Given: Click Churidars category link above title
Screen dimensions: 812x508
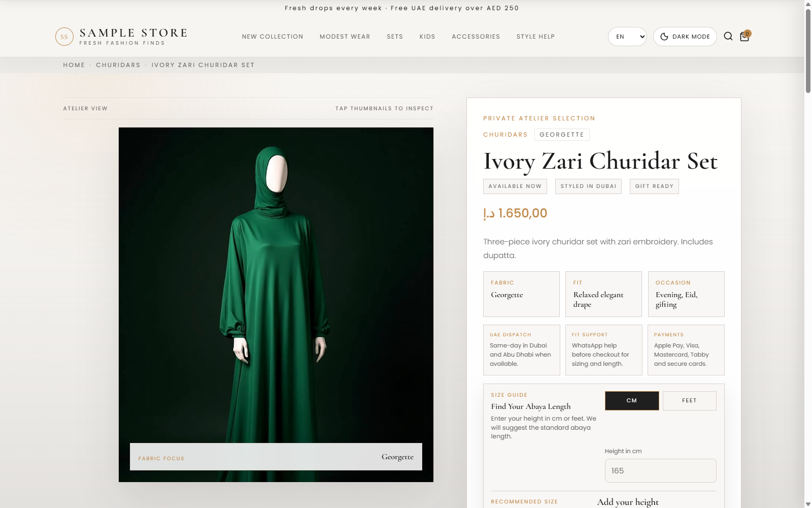Looking at the screenshot, I should coord(505,135).
